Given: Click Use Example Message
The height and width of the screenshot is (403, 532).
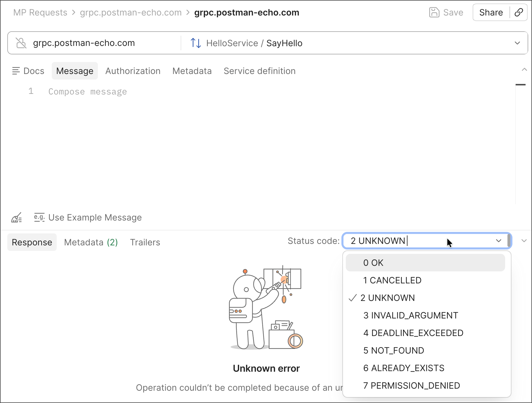Looking at the screenshot, I should click(95, 218).
